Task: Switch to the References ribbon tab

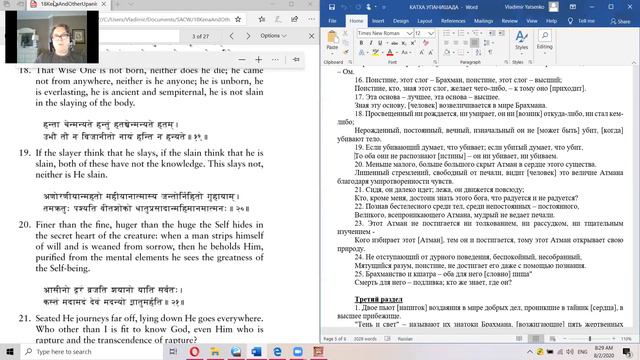Action: coord(453,21)
